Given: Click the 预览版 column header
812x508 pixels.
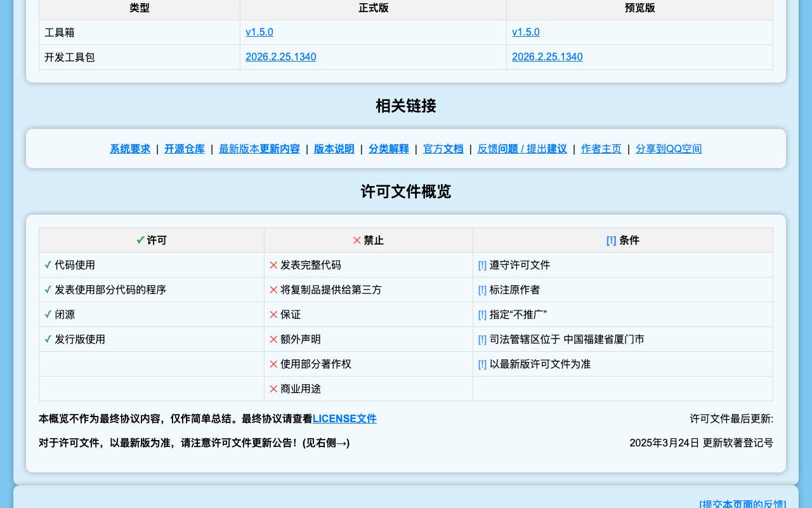Looking at the screenshot, I should [640, 8].
